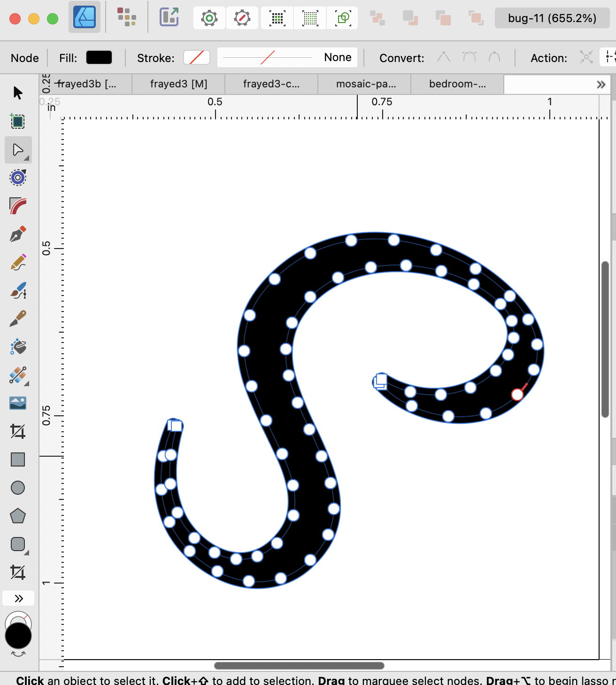616x685 pixels.
Task: Click the horizontal scrollbar thumb
Action: click(299, 666)
